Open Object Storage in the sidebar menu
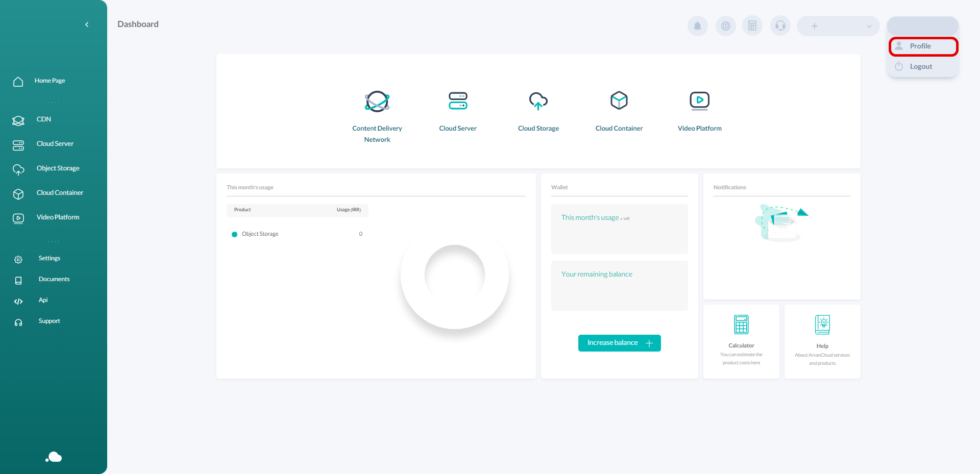This screenshot has width=980, height=474. coord(58,168)
